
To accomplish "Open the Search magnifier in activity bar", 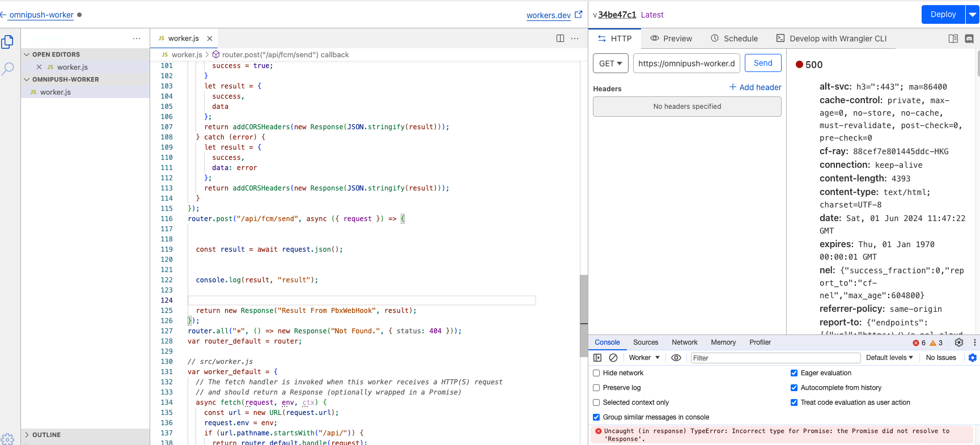I will pyautogui.click(x=7, y=69).
